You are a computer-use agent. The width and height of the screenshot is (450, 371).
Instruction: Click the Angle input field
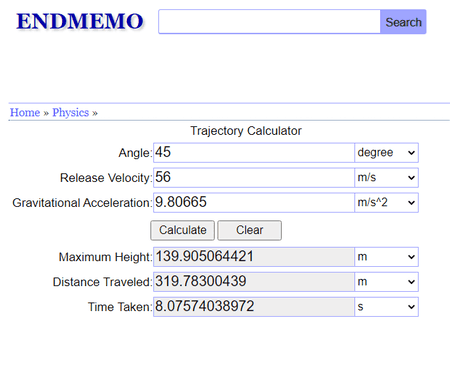pyautogui.click(x=254, y=153)
